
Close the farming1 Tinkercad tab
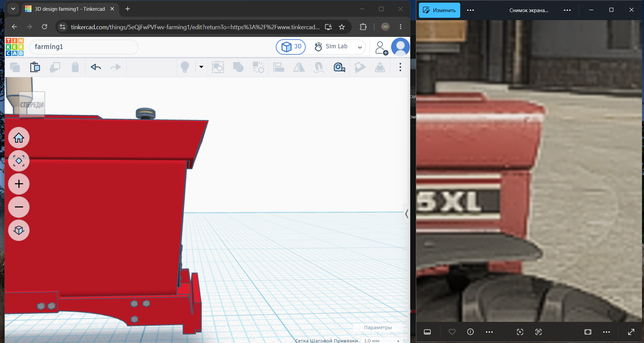[112, 9]
